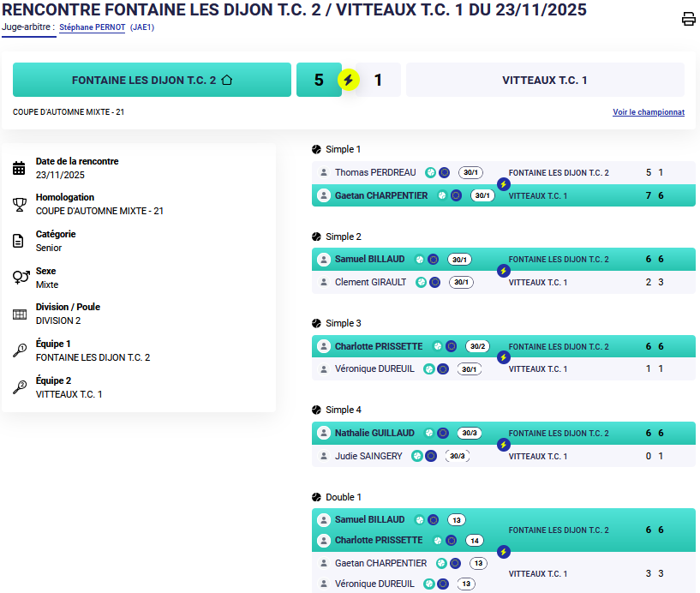Click Charlotte PRISSETTE's 30/2 ranking badge
The image size is (700, 593).
(x=477, y=347)
